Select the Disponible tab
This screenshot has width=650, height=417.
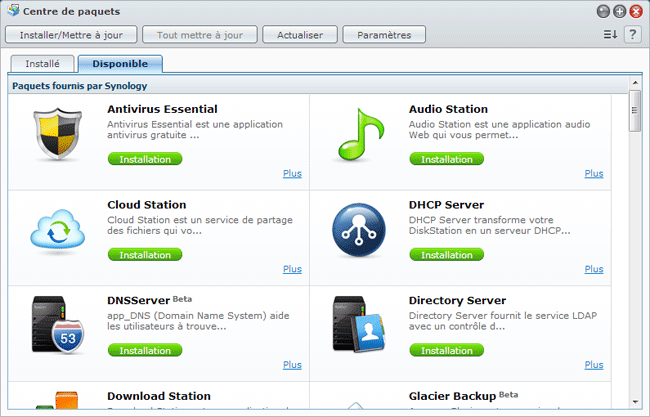pos(120,64)
